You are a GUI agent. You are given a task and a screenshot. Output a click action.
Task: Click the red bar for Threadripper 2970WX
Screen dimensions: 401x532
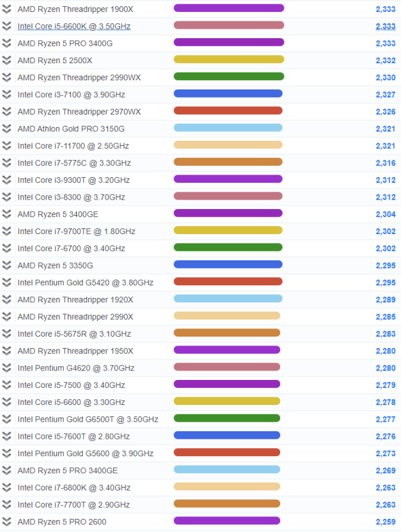(228, 110)
